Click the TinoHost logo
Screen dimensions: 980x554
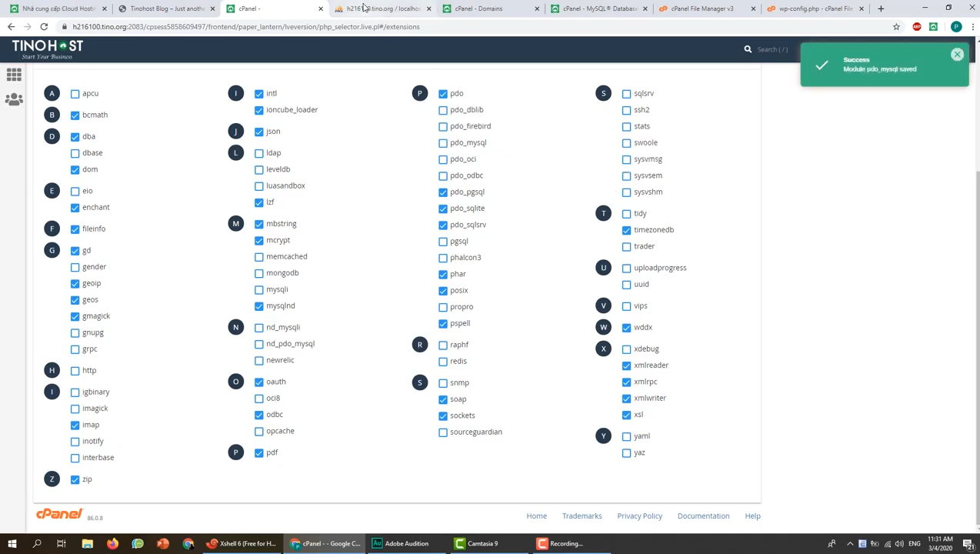(x=48, y=49)
